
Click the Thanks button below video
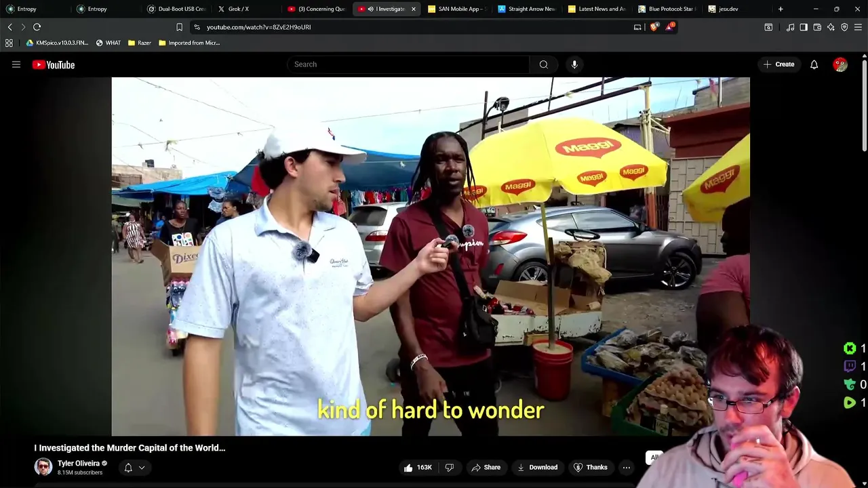tap(590, 467)
